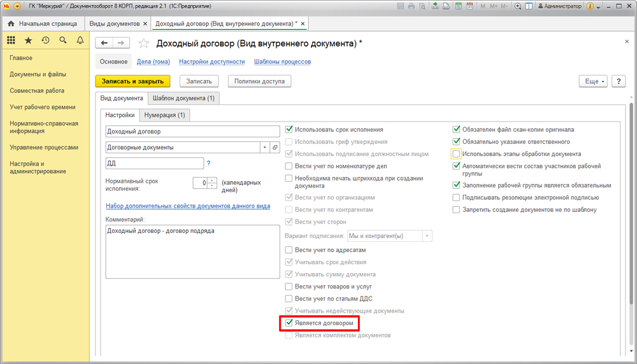
Task: Uncheck the 'Является договором' checkbox
Action: click(x=289, y=323)
